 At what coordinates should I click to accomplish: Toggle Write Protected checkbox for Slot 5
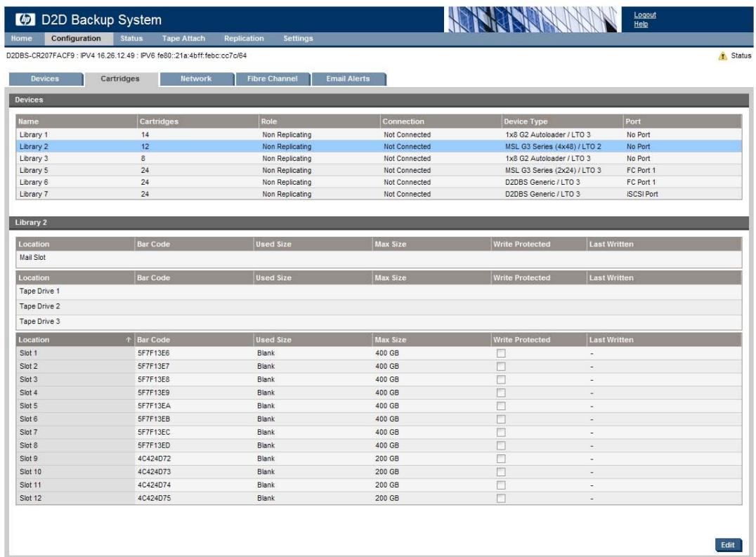coord(501,406)
